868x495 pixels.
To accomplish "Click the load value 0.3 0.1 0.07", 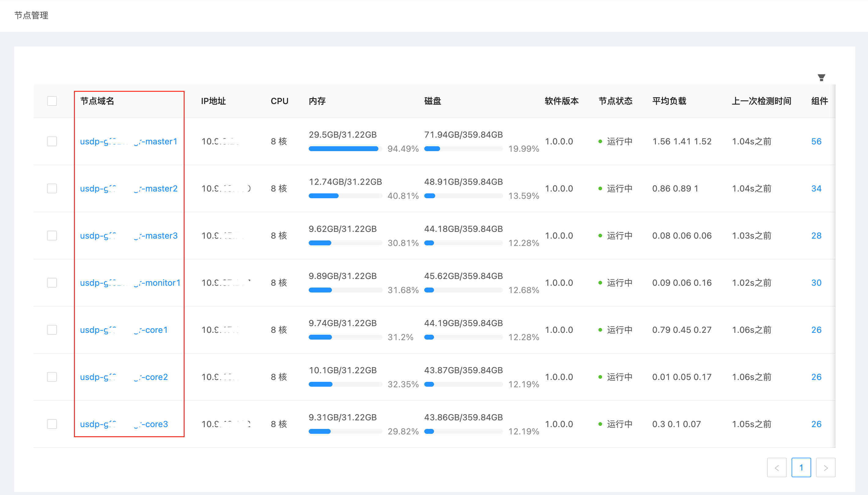I will [x=676, y=424].
